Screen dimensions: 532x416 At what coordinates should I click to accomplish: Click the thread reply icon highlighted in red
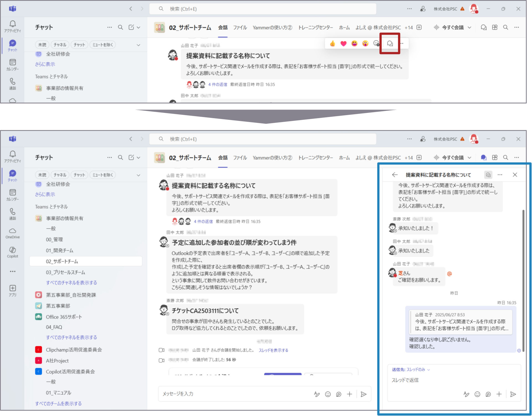pos(390,44)
